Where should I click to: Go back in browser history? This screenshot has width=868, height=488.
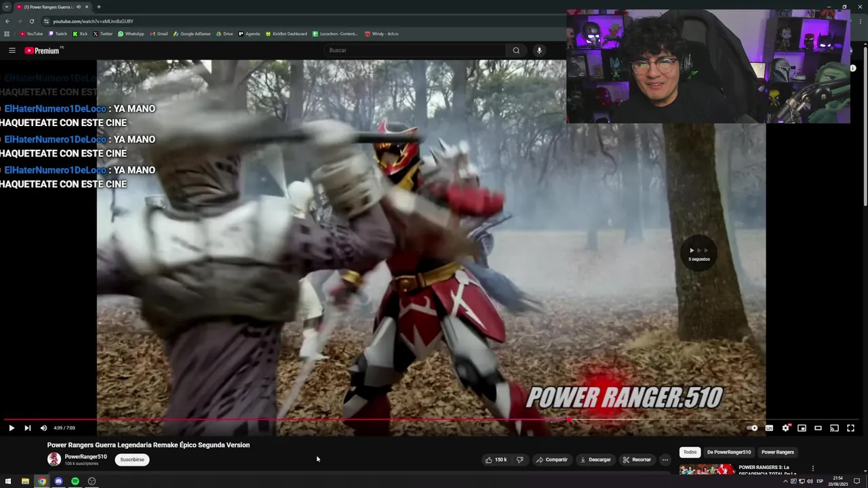click(7, 21)
